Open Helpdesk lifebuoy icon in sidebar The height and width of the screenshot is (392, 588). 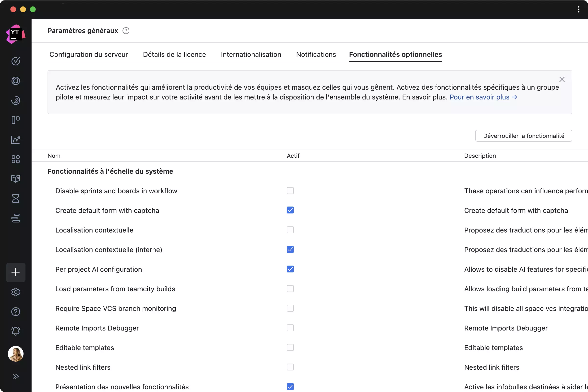tap(15, 81)
